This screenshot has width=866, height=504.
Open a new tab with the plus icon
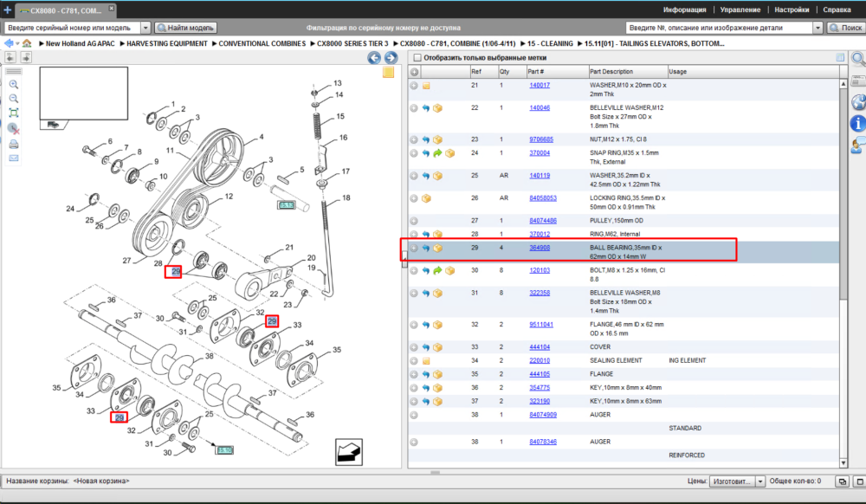point(7,10)
